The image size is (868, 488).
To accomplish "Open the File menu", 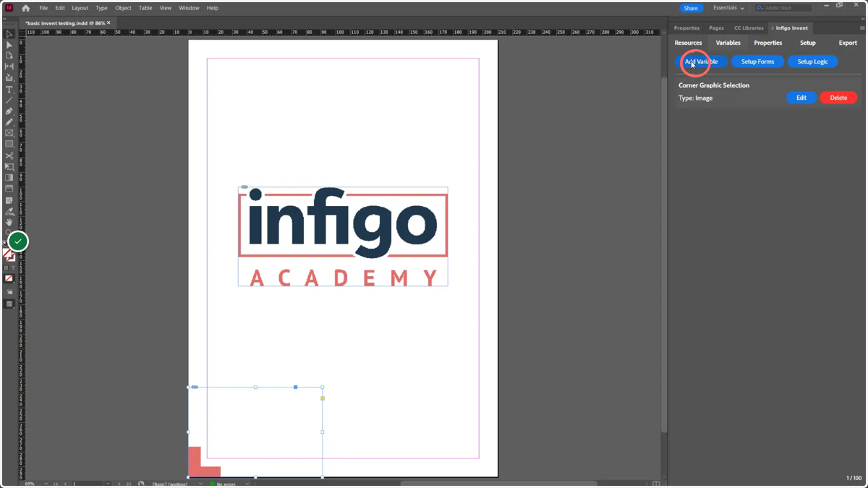I will click(43, 8).
